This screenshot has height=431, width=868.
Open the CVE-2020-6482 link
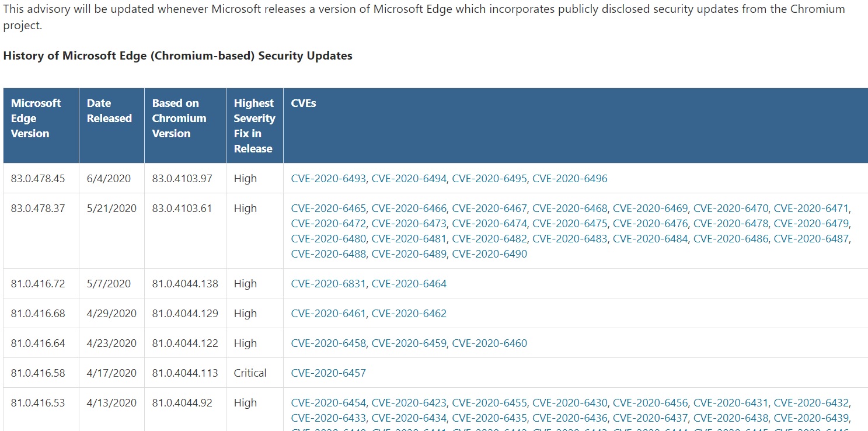[490, 239]
